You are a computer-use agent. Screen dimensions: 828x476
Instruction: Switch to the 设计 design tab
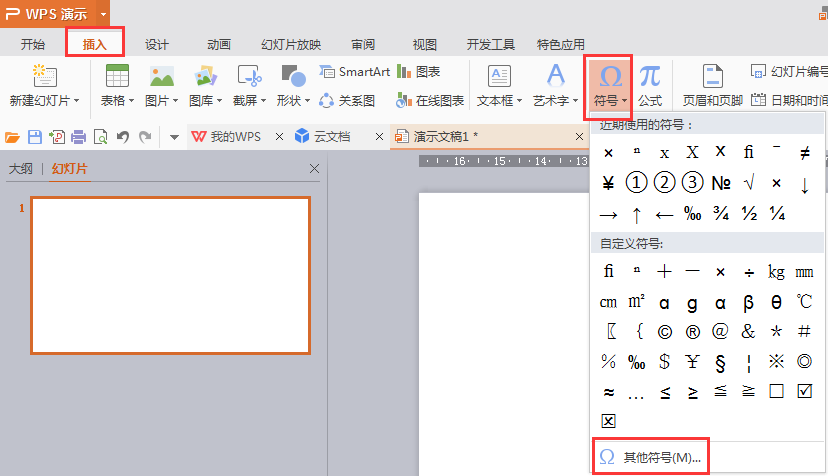157,45
